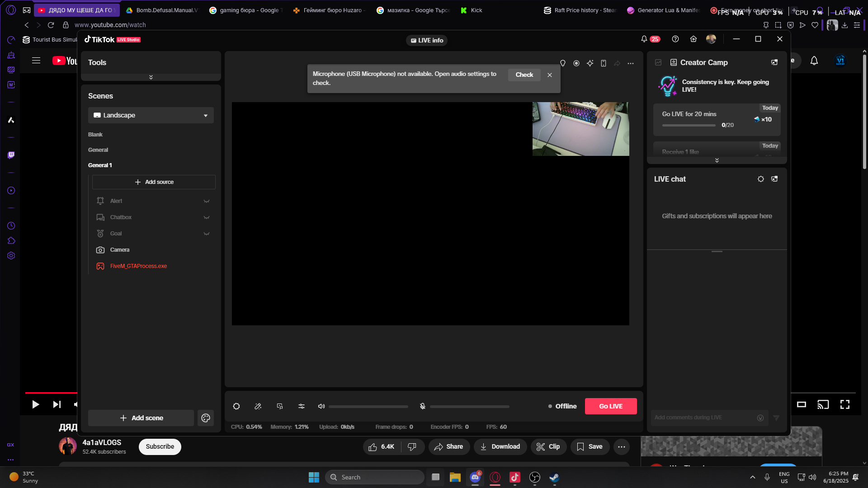Switch to Raft Price history tab
This screenshot has width=868, height=488.
click(580, 10)
